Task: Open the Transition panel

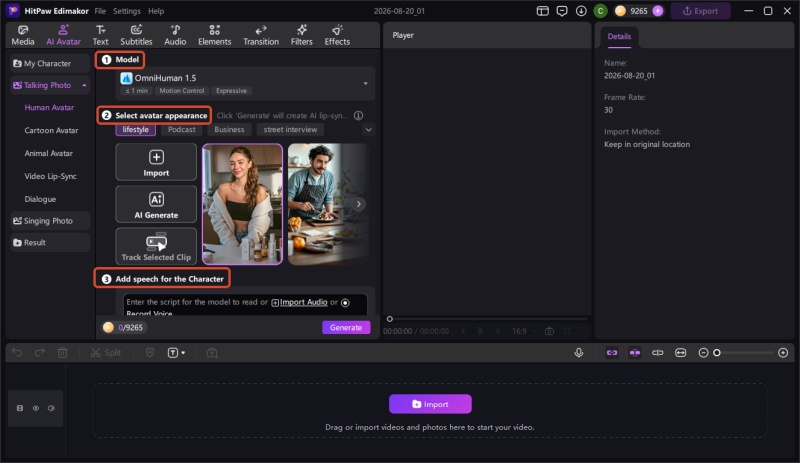Action: coord(261,35)
